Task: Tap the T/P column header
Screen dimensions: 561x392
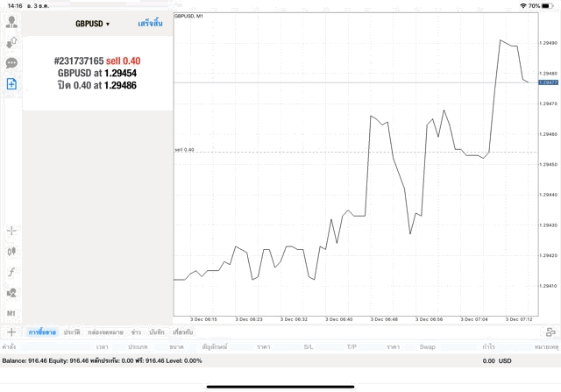Action: (x=352, y=347)
